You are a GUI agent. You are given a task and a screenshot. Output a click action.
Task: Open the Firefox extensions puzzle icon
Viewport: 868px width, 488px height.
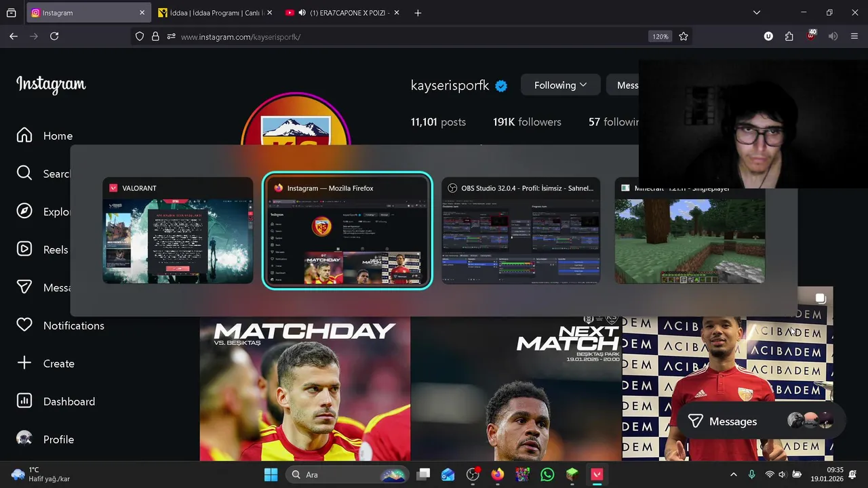point(789,37)
